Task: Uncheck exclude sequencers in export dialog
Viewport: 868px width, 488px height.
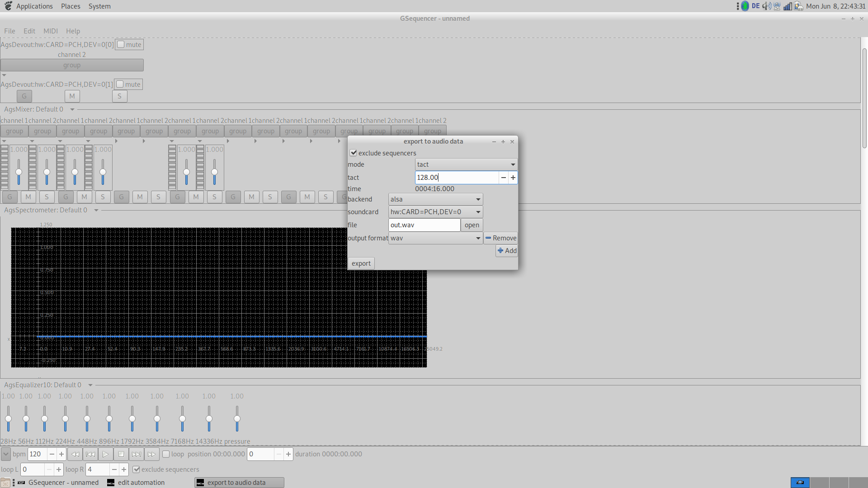Action: click(354, 153)
